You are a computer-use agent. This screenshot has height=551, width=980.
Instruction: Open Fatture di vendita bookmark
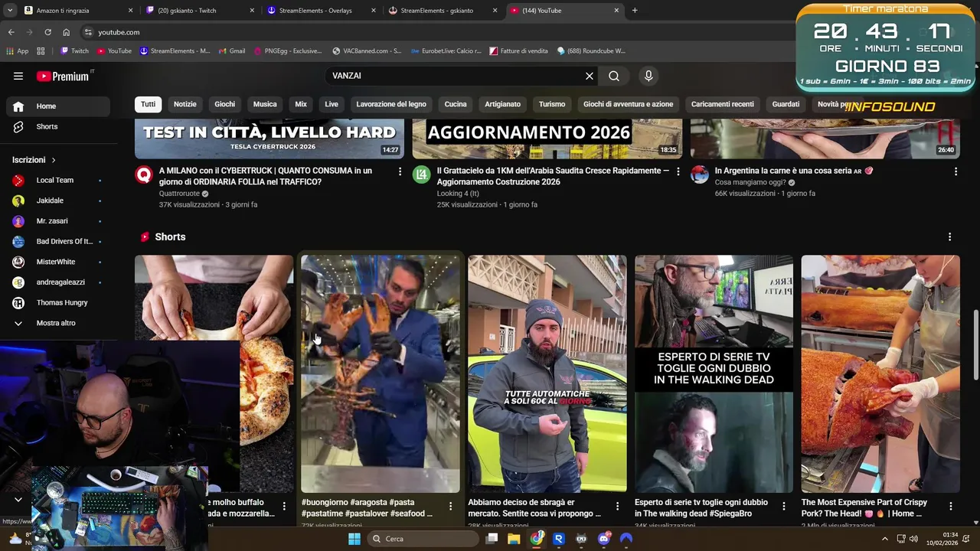pyautogui.click(x=518, y=51)
